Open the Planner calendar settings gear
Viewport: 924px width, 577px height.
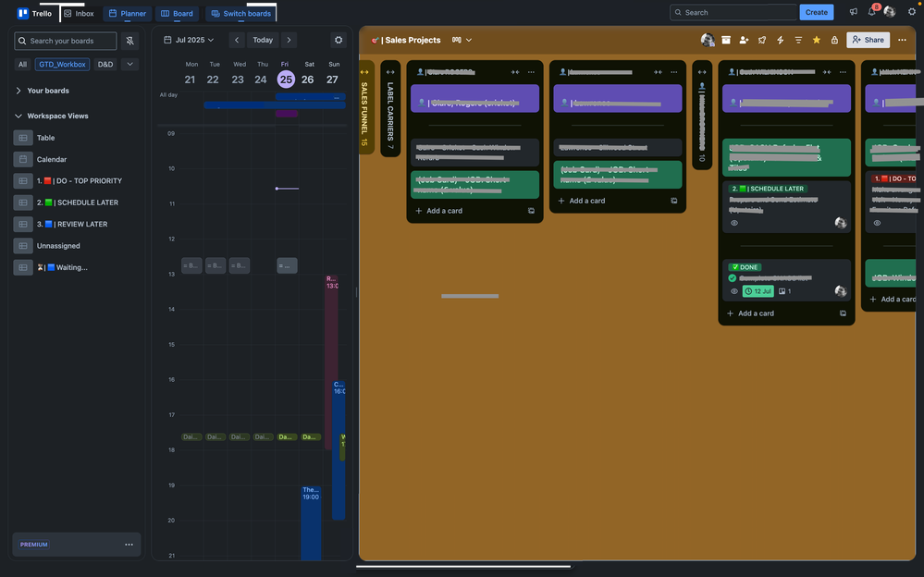(x=338, y=40)
